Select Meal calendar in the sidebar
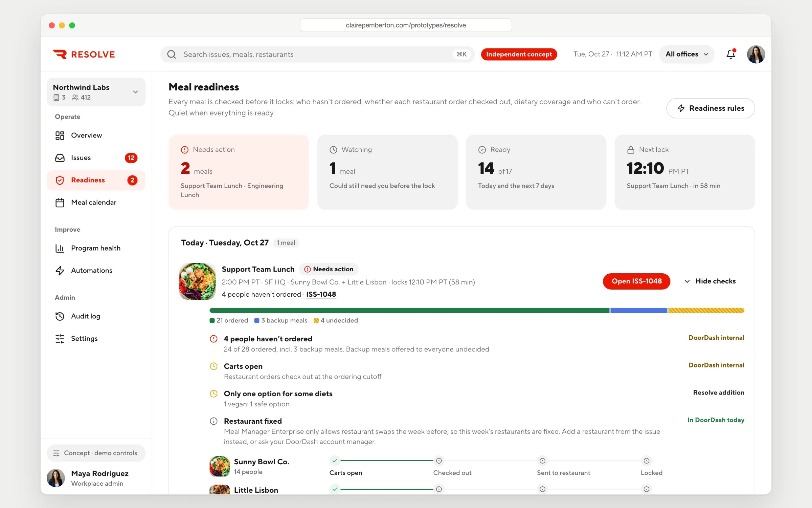The height and width of the screenshot is (508, 812). 96,203
